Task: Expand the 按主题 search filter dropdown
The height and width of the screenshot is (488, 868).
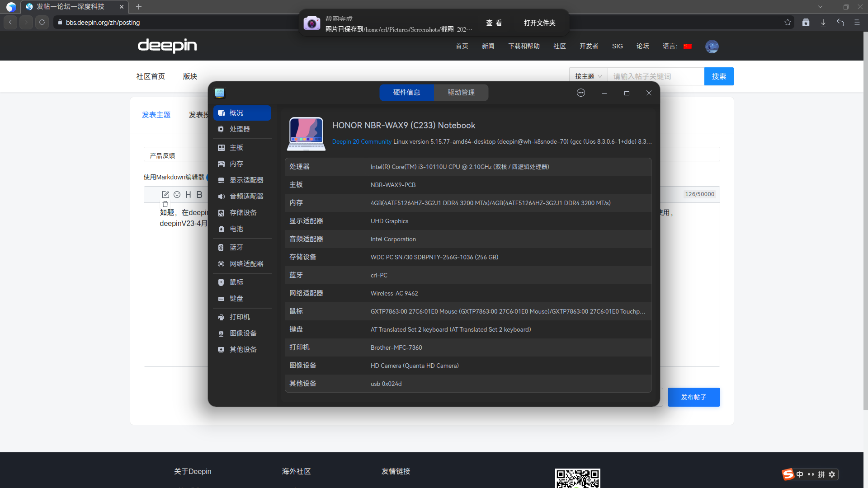Action: coord(588,76)
